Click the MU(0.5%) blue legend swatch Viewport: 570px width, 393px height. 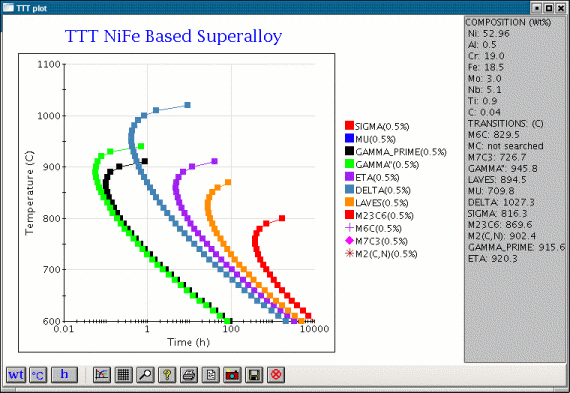[349, 138]
